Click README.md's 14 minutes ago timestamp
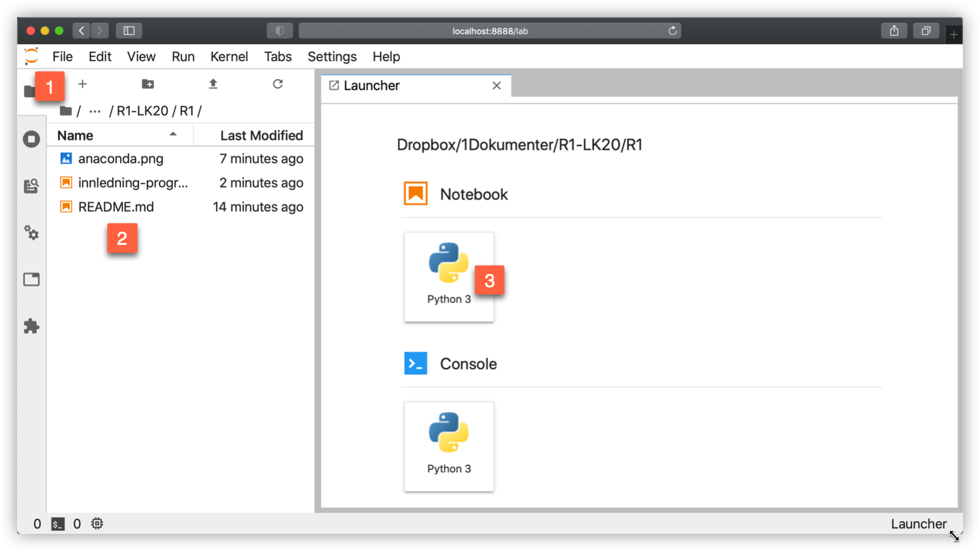Viewport: 980px width, 551px height. (258, 207)
